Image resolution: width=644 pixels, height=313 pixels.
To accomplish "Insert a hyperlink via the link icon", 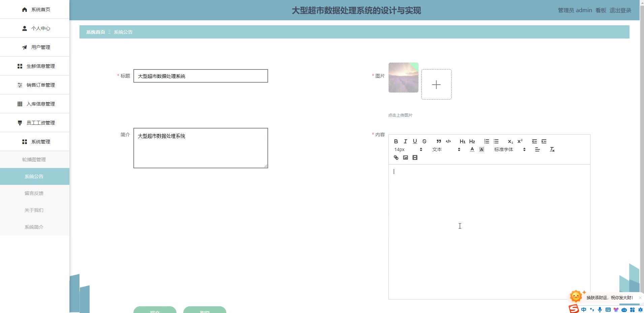I will click(396, 158).
